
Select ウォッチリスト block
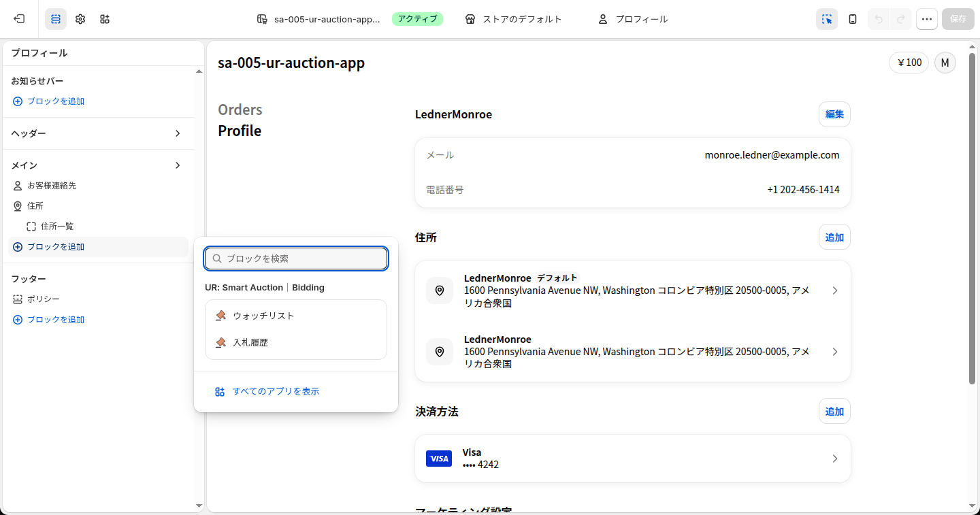tap(296, 316)
